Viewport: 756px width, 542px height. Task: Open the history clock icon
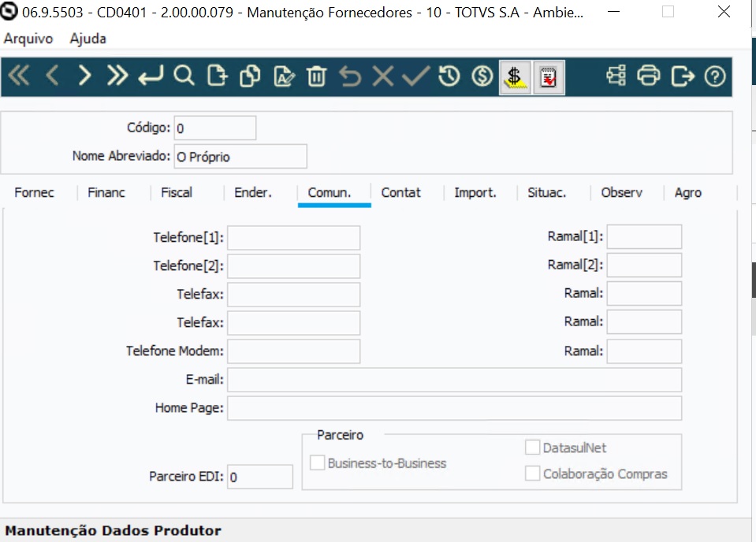tap(449, 76)
